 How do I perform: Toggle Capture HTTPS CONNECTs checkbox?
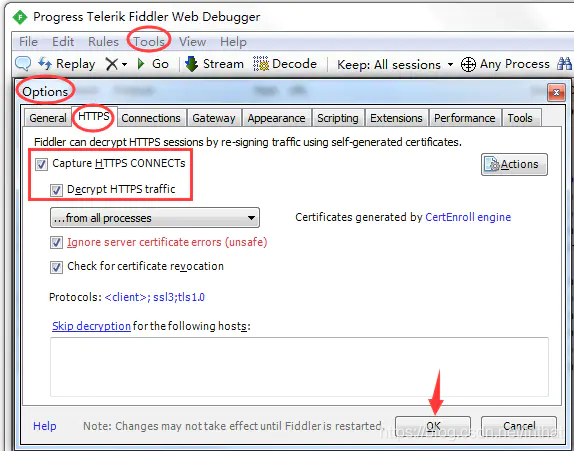point(41,164)
